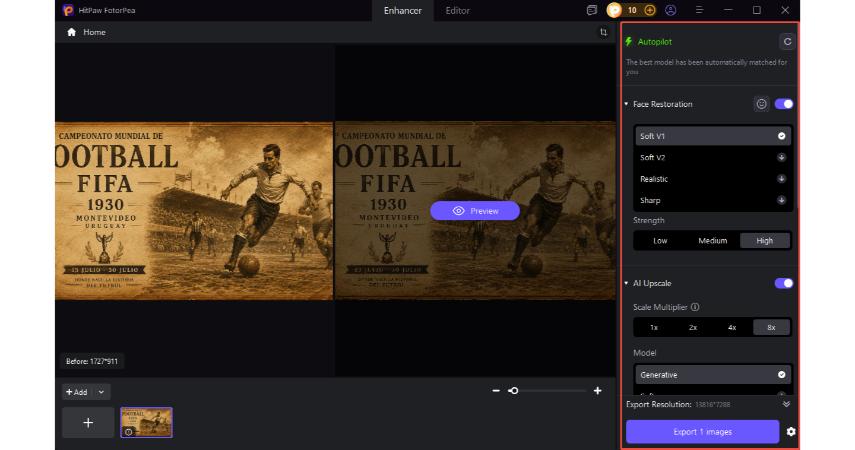Open the hamburger menu icon
Viewport: 855px width, 450px height.
tap(699, 10)
